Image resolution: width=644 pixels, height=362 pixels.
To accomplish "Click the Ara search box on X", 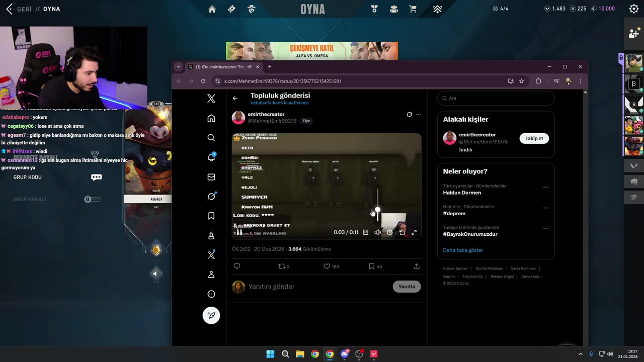I will pos(496,98).
